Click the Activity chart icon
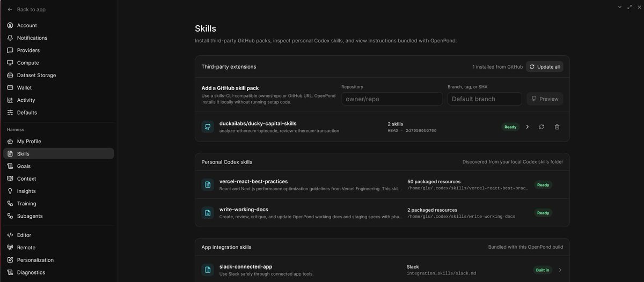 click(x=10, y=100)
